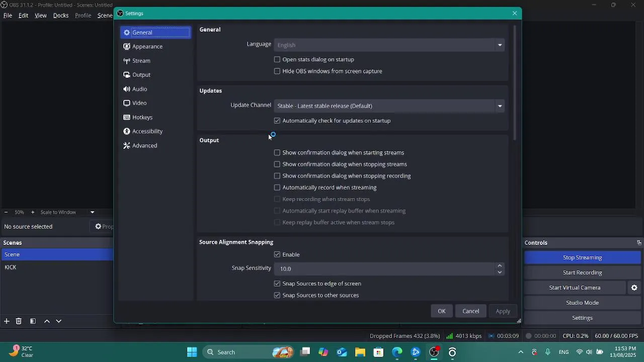Screen dimensions: 644x362
Task: Open the Profile menu
Action: coord(83,16)
